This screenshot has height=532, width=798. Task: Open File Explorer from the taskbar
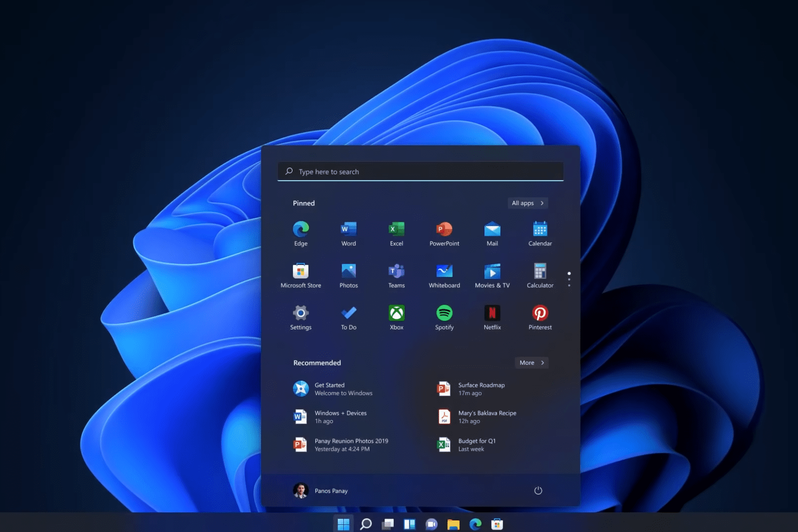[453, 524]
